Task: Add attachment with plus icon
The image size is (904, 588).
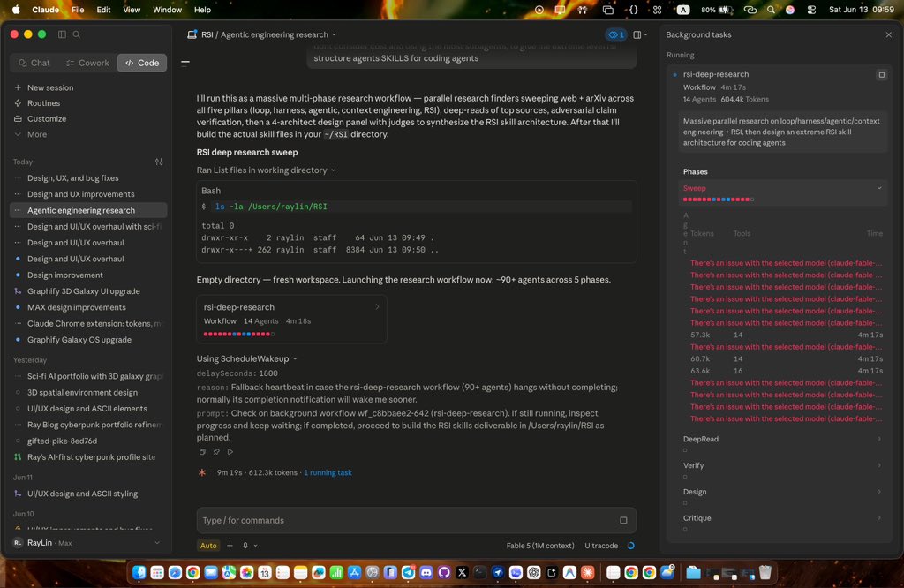Action: pos(230,546)
